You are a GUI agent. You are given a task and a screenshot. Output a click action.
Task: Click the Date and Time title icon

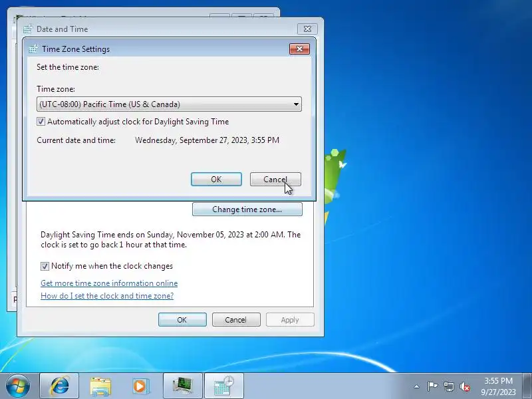(x=28, y=29)
